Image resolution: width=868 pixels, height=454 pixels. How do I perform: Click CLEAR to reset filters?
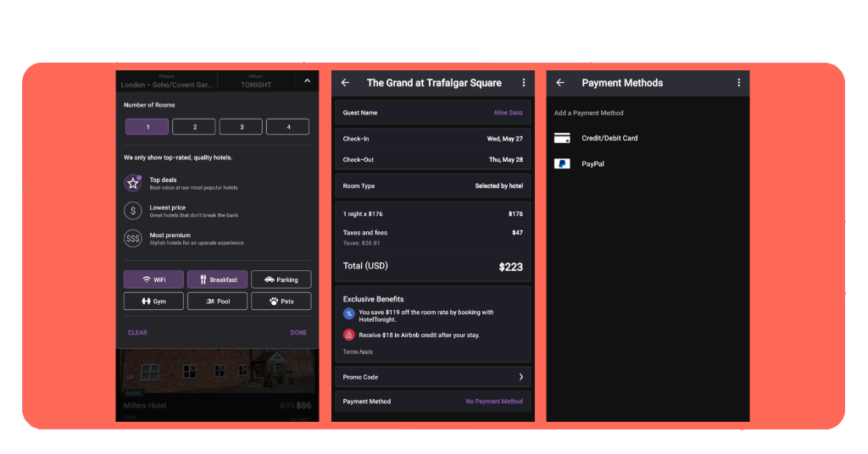(x=137, y=332)
